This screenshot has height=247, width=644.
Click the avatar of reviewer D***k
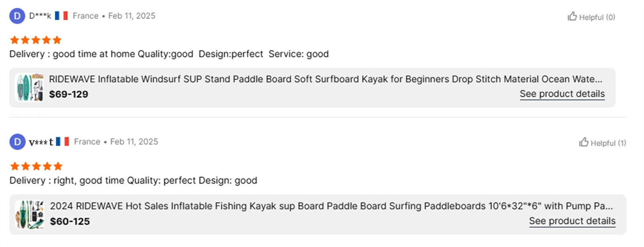[17, 16]
